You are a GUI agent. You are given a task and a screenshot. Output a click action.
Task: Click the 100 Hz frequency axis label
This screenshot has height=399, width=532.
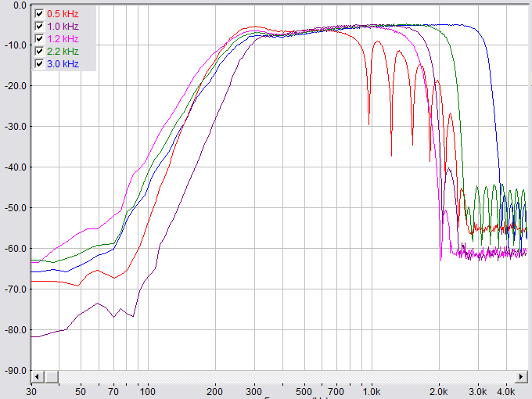point(147,390)
